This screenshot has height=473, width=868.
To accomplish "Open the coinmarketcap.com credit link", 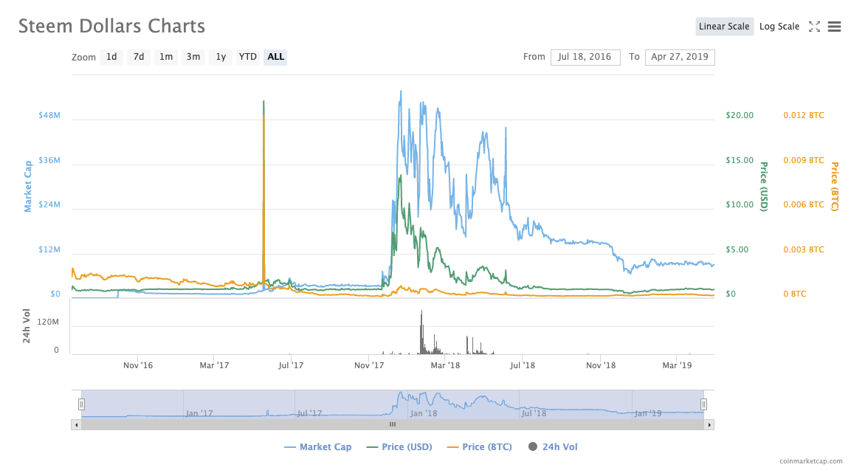I will pos(811,461).
